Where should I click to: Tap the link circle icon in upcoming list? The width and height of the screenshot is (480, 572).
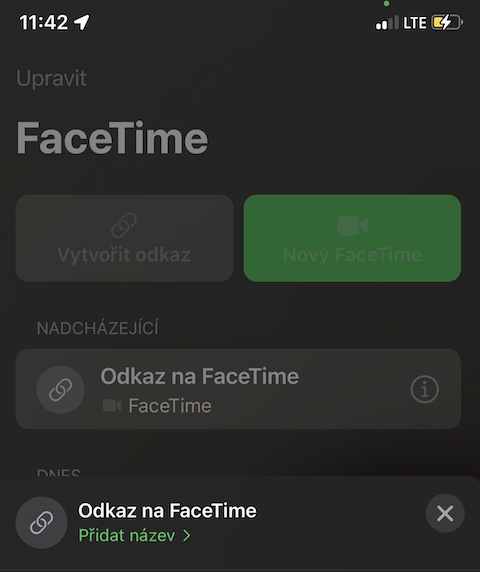click(x=61, y=389)
